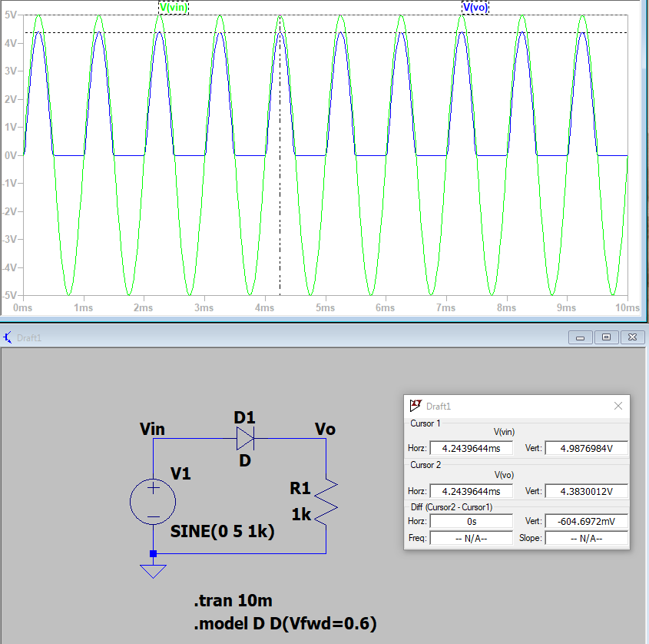Restore the Draft1 schematic window
Screen dimensions: 649x644
coord(607,337)
